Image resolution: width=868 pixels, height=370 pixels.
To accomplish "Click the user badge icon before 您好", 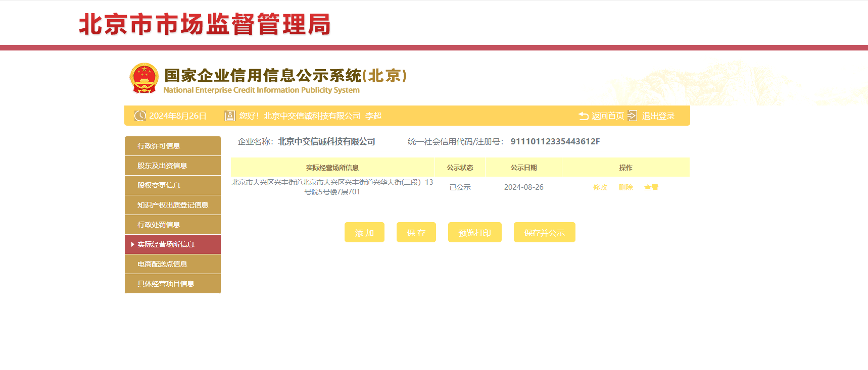I will (230, 116).
